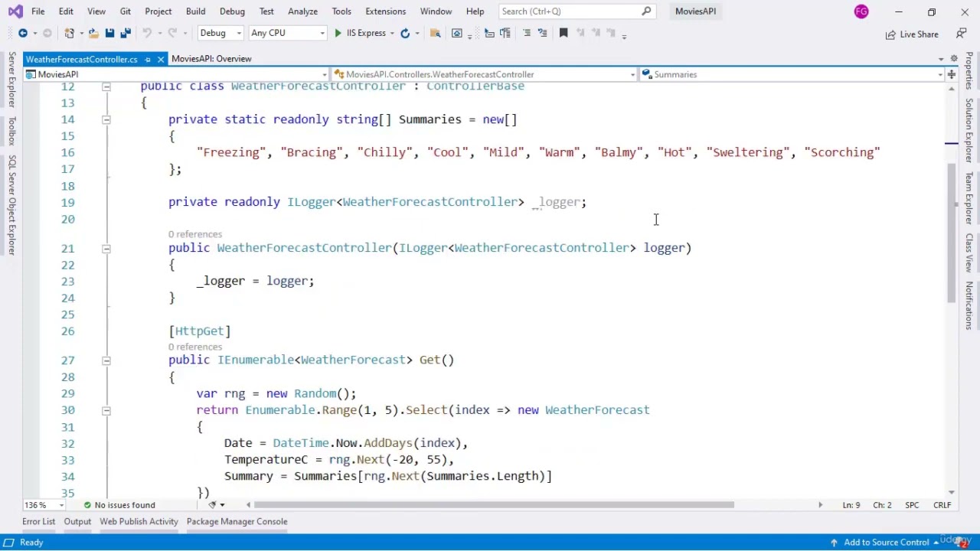The image size is (980, 551).
Task: Click the Live Share icon
Action: (x=890, y=34)
